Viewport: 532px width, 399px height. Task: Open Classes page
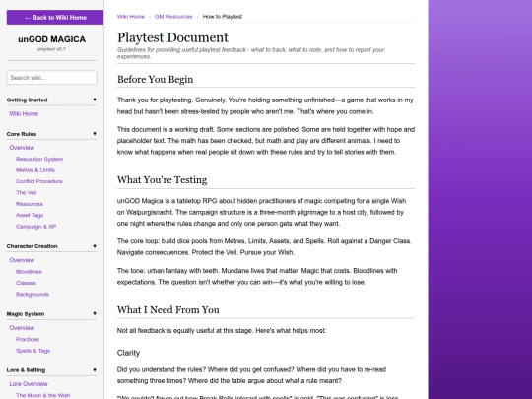click(26, 283)
